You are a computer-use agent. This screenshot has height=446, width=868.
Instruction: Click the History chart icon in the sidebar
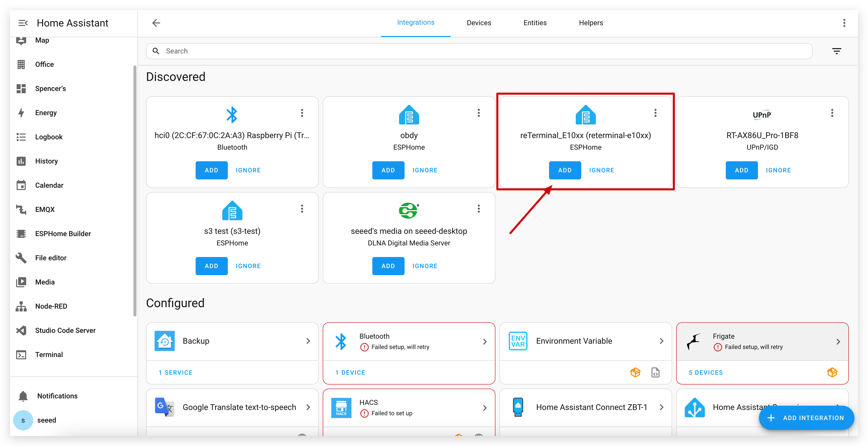point(21,161)
